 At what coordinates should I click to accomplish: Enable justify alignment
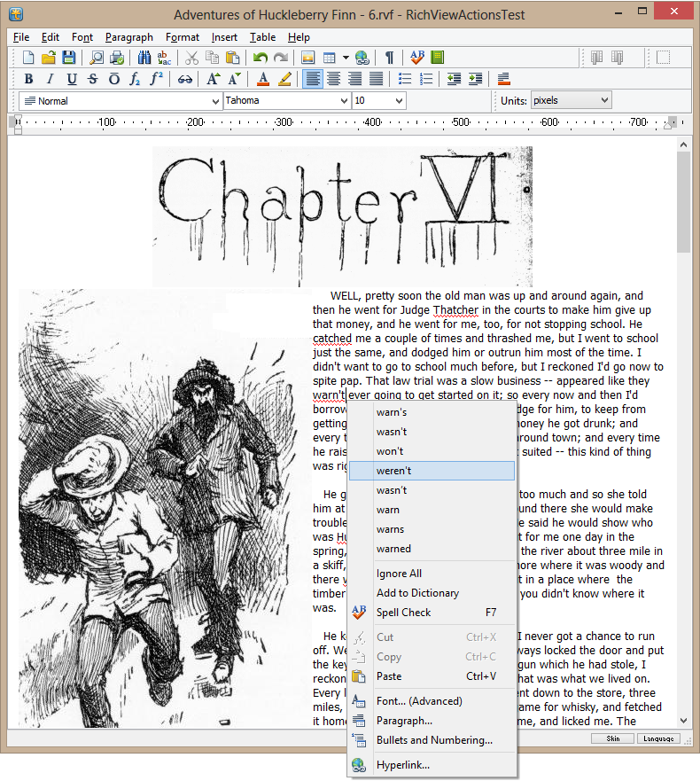[x=376, y=79]
